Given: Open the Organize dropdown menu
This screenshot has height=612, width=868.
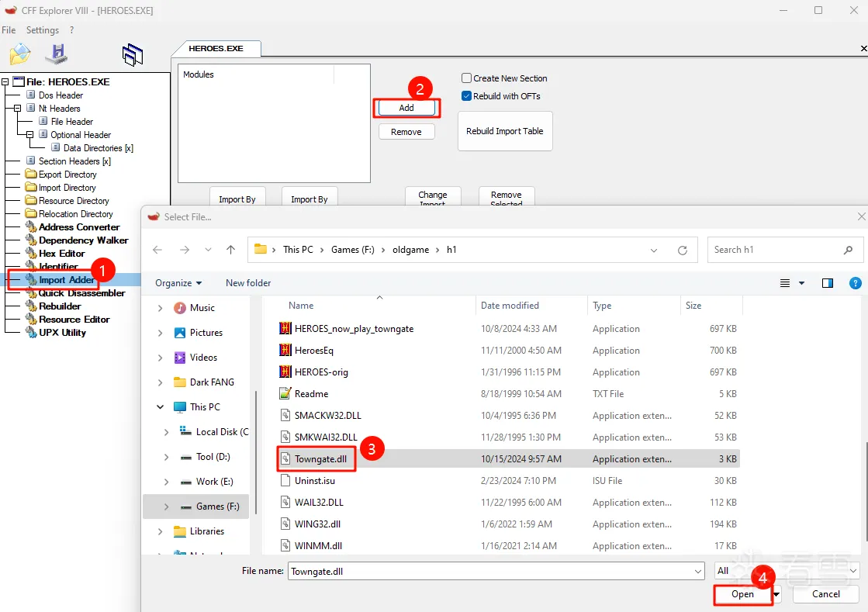Looking at the screenshot, I should pyautogui.click(x=178, y=283).
